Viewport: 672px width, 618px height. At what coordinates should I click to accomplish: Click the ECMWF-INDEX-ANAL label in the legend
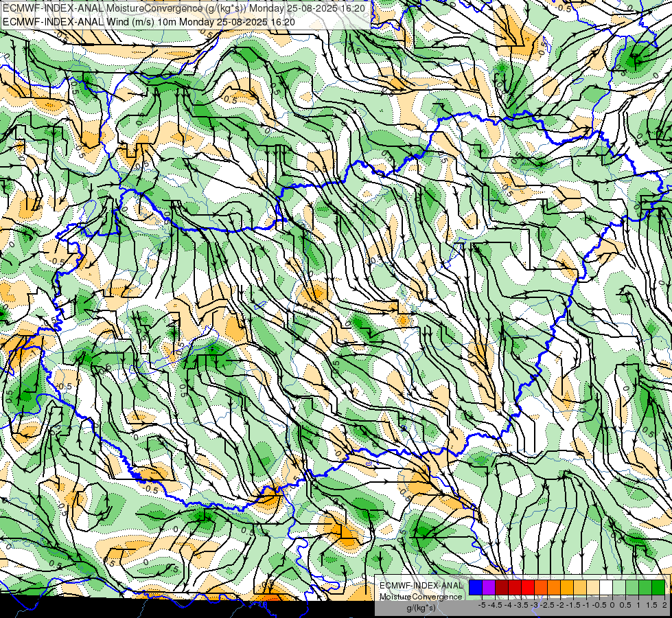pyautogui.click(x=421, y=586)
